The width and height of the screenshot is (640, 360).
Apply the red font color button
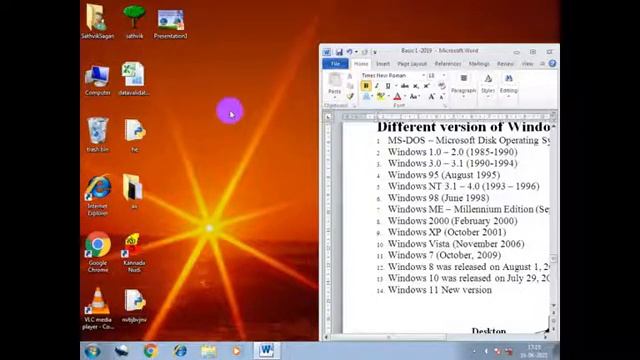397,97
